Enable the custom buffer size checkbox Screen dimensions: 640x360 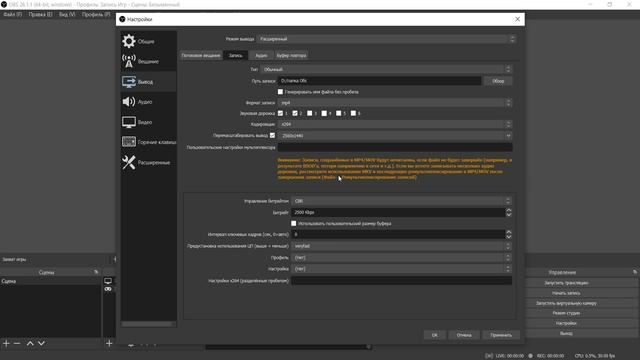coord(293,223)
